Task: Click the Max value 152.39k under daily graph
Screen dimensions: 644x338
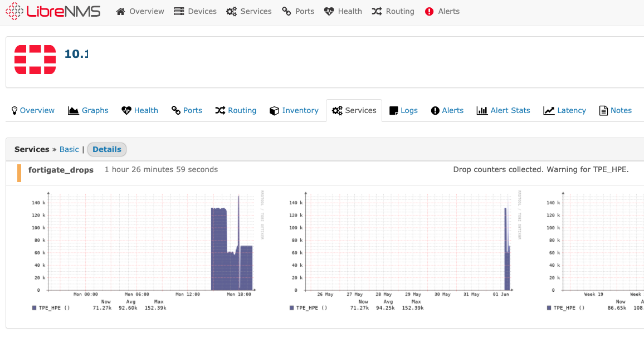Action: pos(155,307)
